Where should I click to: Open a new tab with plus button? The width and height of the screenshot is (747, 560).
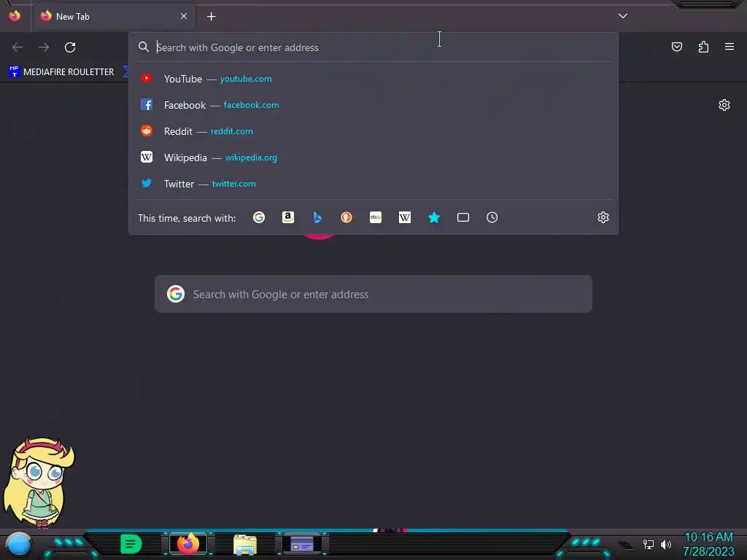[x=212, y=17]
